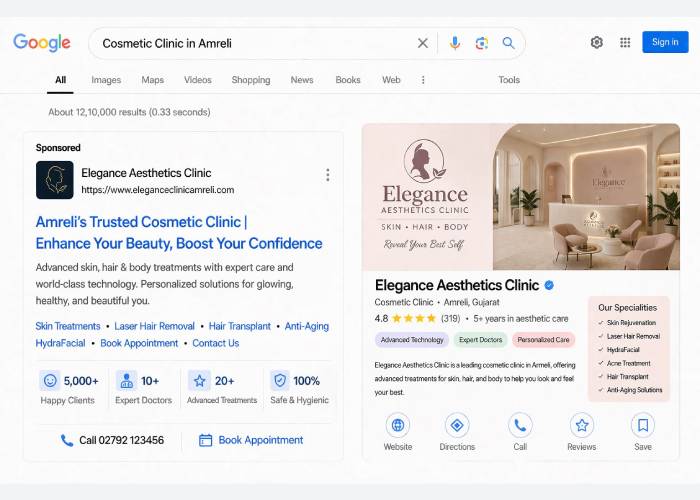Open the Laser Hair Removal sitelink
This screenshot has width=700, height=500.
(154, 326)
